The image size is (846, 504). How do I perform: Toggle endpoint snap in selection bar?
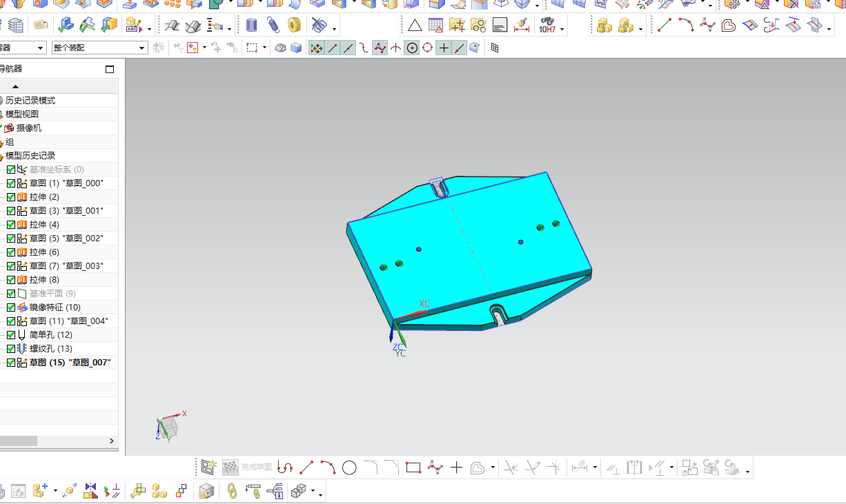point(333,48)
